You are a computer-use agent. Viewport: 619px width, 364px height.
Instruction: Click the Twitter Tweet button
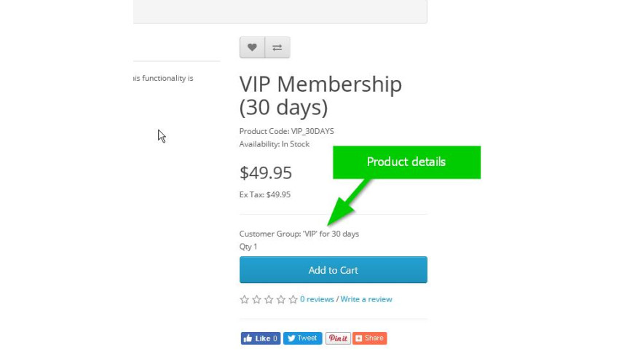[302, 339]
